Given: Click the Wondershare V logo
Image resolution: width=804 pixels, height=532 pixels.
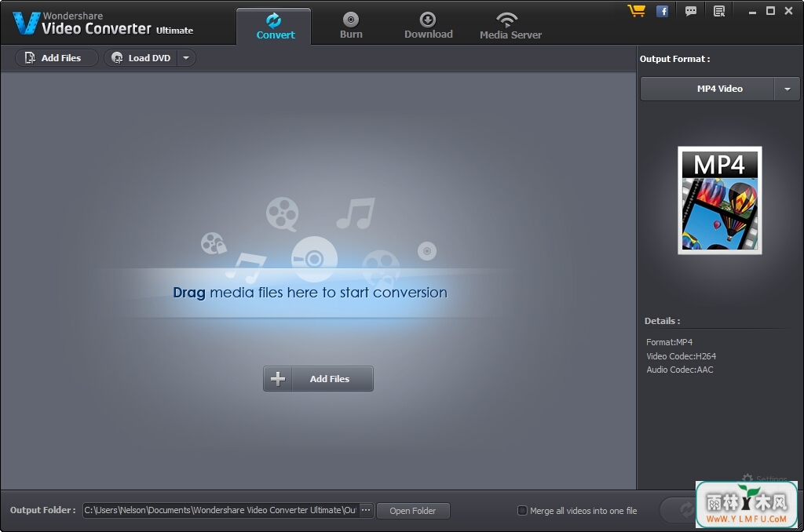Looking at the screenshot, I should [26, 23].
